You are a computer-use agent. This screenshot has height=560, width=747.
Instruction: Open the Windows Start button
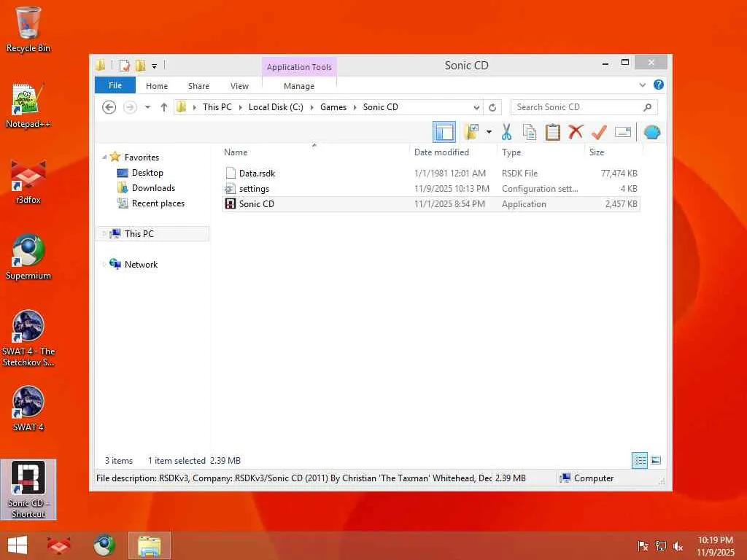pyautogui.click(x=18, y=545)
